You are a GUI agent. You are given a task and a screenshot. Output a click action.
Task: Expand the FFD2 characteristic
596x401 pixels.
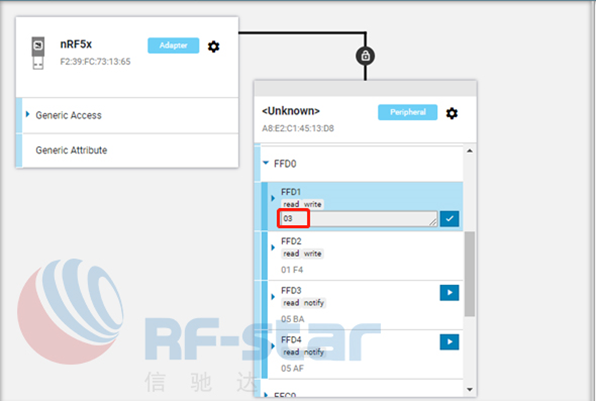click(273, 247)
